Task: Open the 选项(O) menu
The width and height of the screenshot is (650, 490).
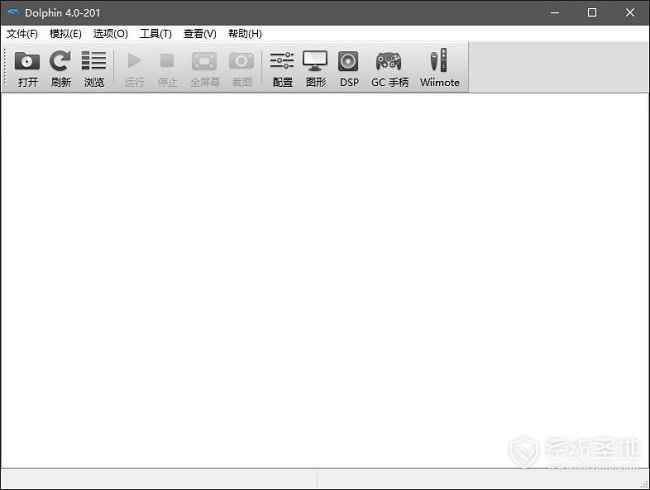Action: [110, 34]
